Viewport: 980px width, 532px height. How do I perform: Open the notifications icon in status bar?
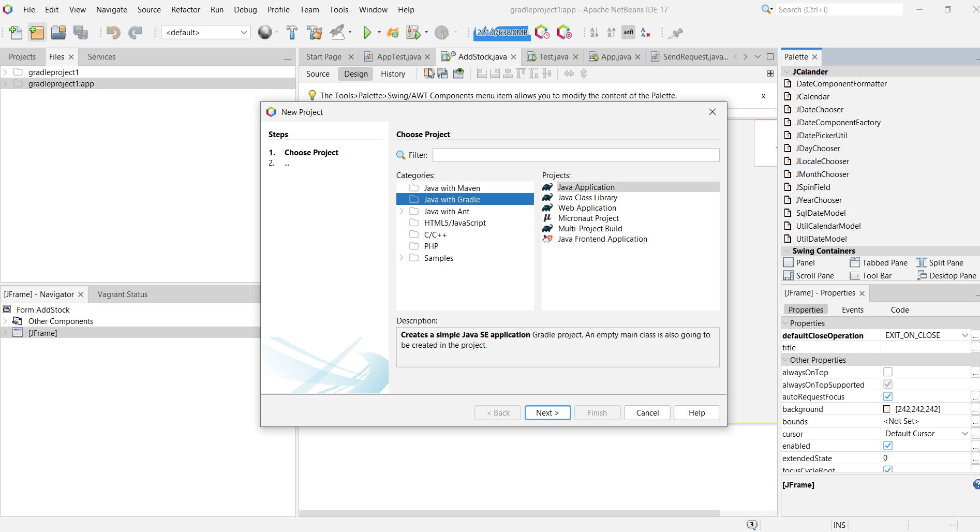[752, 525]
